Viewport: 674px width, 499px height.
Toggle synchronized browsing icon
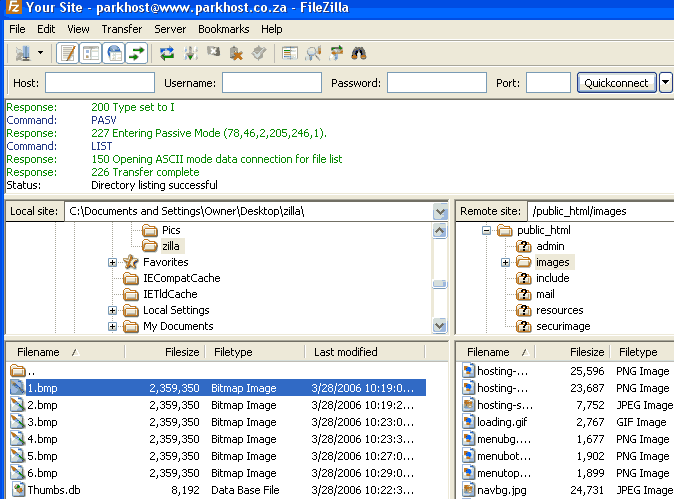click(x=336, y=53)
